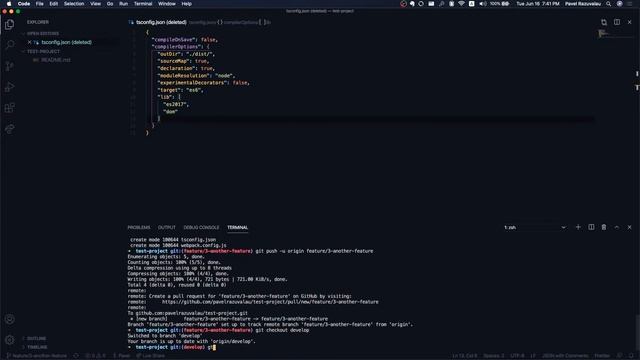The width and height of the screenshot is (640, 360).
Task: Click the volume icon in the menu bar
Action: click(x=482, y=4)
